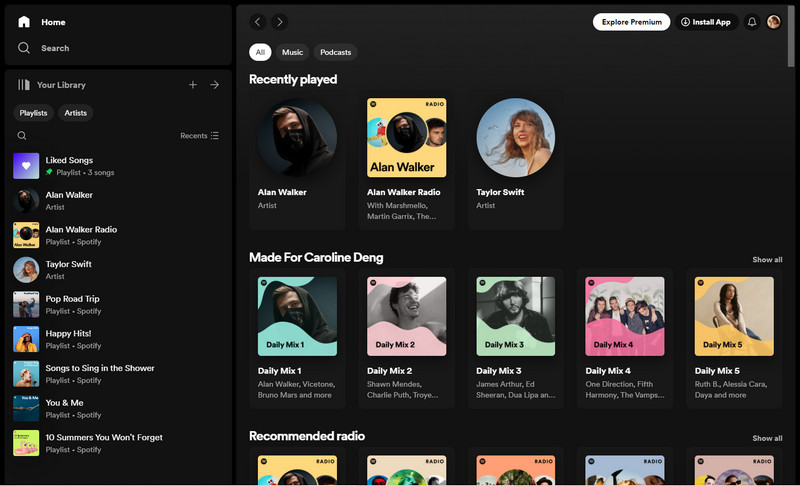Select the Podcasts filter chip

click(x=335, y=52)
